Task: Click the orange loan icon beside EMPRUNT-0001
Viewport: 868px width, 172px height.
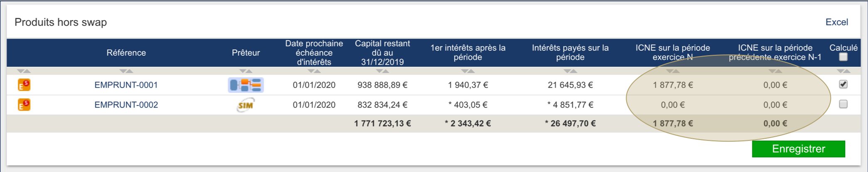Action: pyautogui.click(x=24, y=85)
